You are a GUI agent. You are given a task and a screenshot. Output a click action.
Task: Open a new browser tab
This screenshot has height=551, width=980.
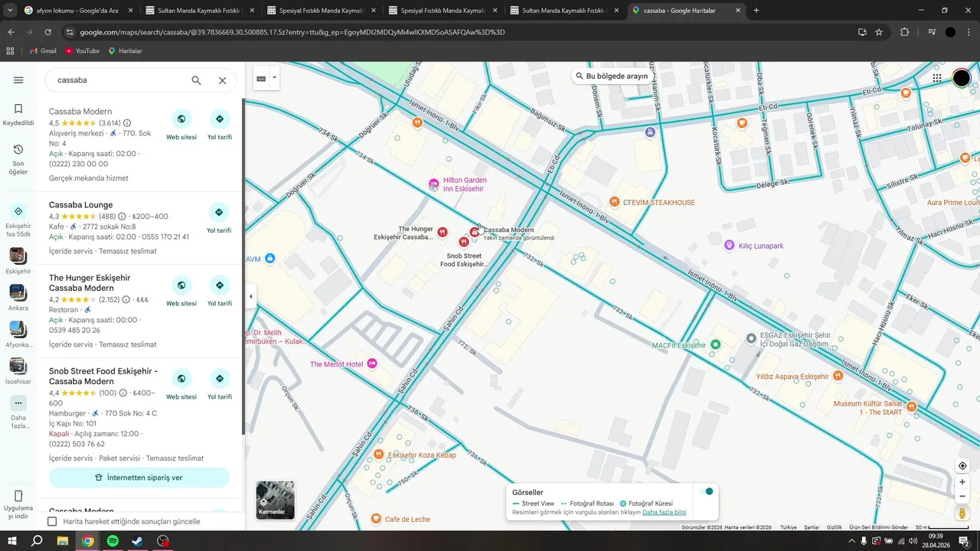click(x=756, y=11)
